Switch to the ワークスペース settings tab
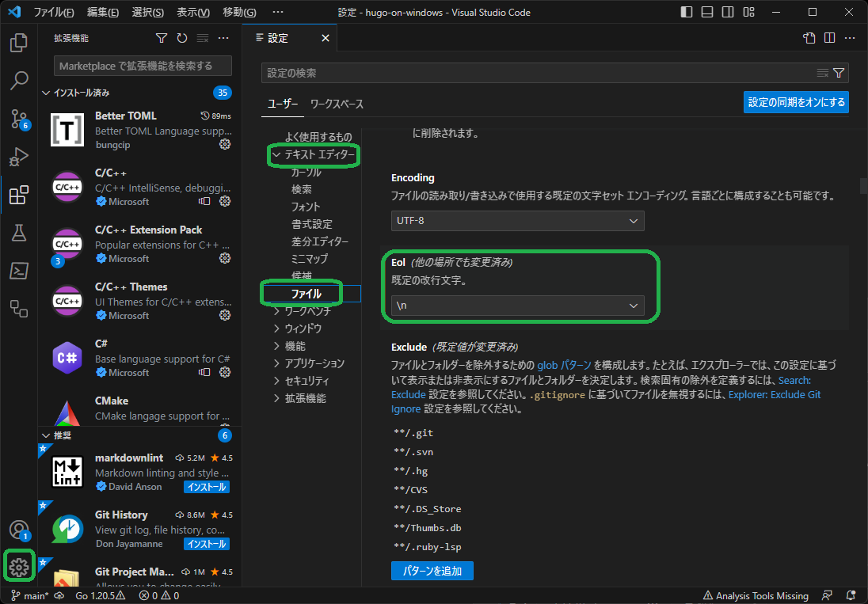868x604 pixels. [x=337, y=104]
